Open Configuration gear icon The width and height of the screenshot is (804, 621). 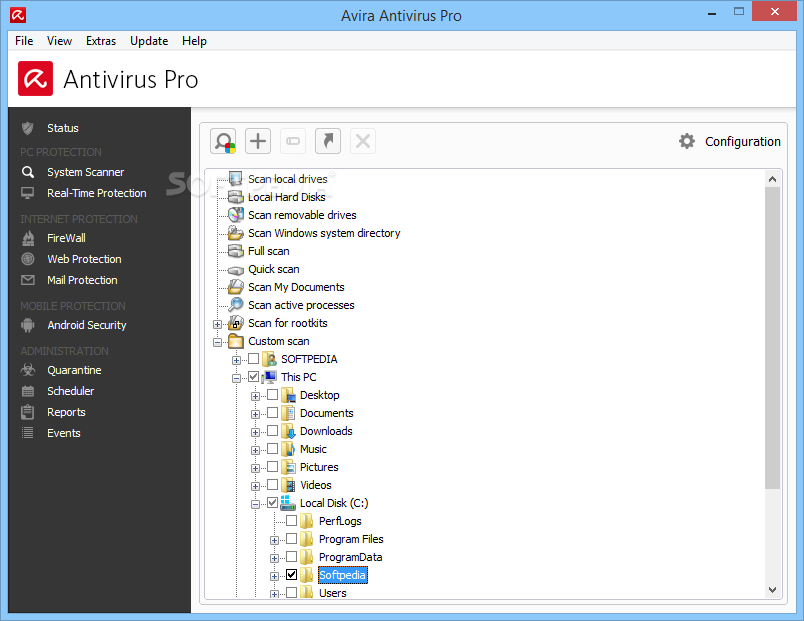pos(687,141)
